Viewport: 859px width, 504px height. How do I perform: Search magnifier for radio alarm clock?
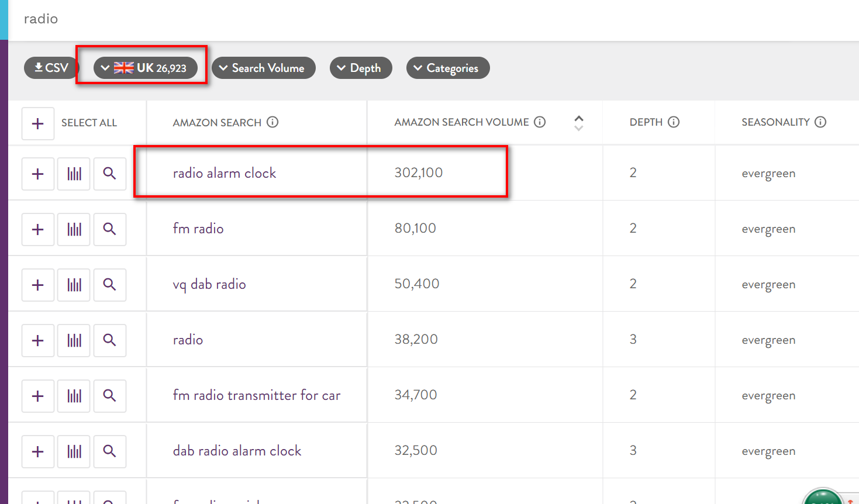[x=110, y=174]
